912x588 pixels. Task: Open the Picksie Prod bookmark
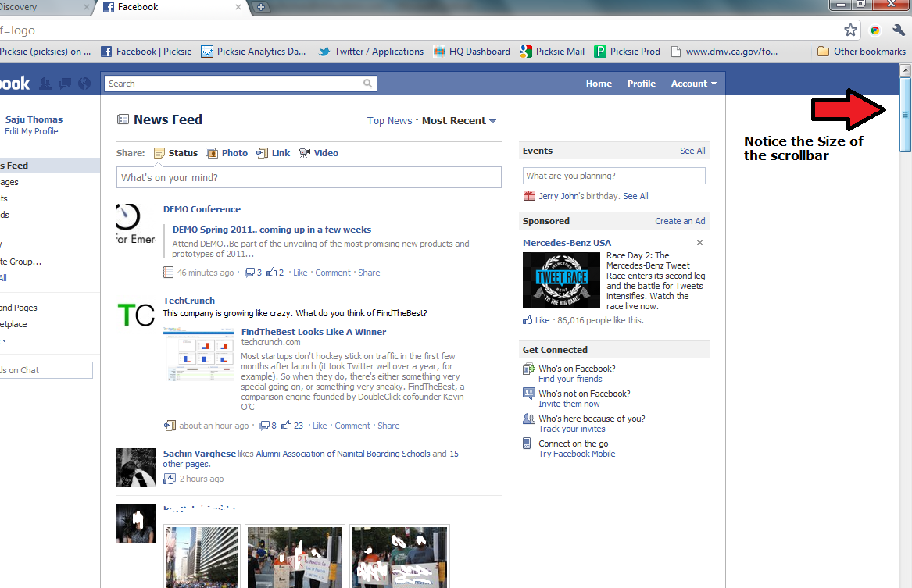click(x=627, y=52)
